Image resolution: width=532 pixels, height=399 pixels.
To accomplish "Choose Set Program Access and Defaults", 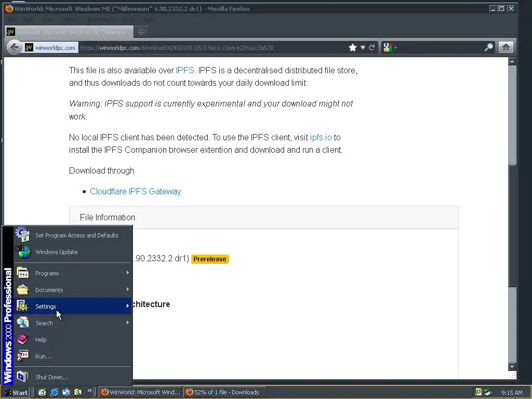I will point(72,235).
